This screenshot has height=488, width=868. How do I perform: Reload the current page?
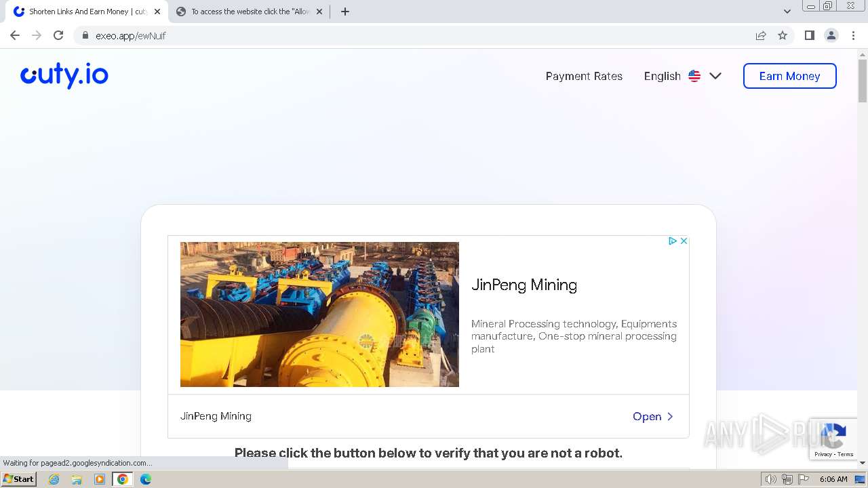tap(58, 35)
